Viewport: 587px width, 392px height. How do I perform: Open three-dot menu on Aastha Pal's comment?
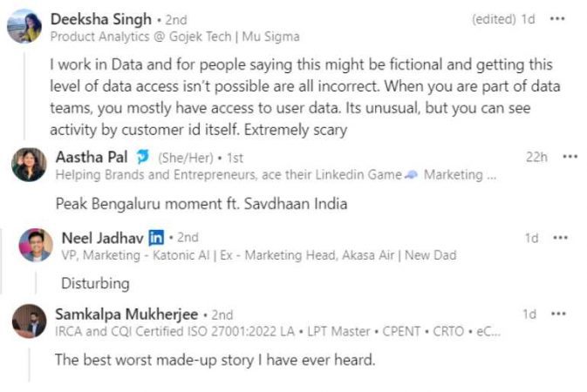pos(570,157)
